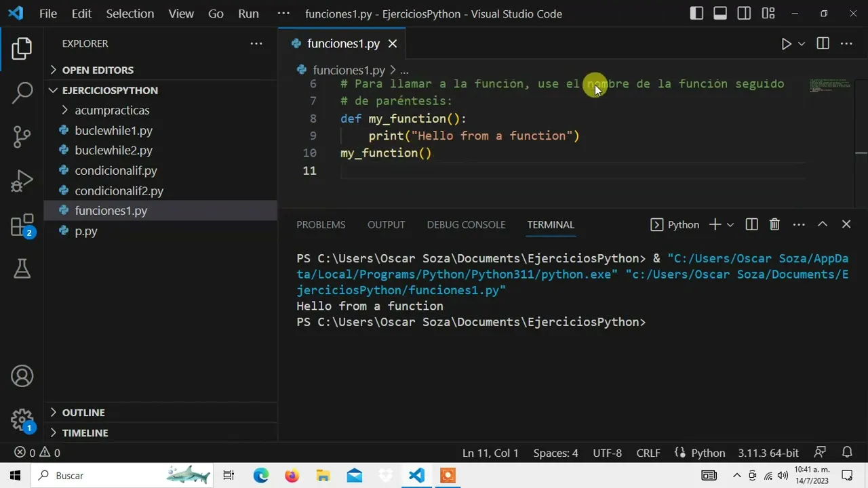
Task: Open new terminal launch profile dropdown
Action: pos(730,224)
